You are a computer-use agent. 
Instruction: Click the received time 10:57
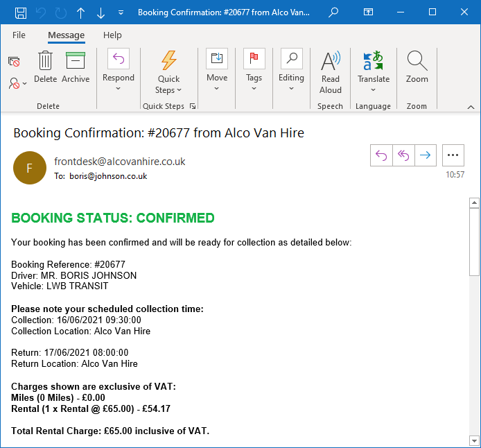point(455,175)
